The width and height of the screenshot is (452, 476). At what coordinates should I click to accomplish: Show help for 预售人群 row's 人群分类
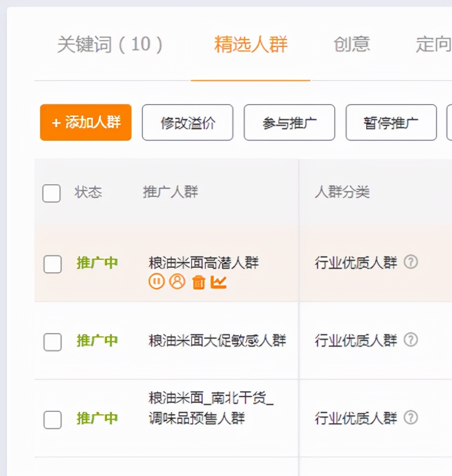[x=410, y=417]
